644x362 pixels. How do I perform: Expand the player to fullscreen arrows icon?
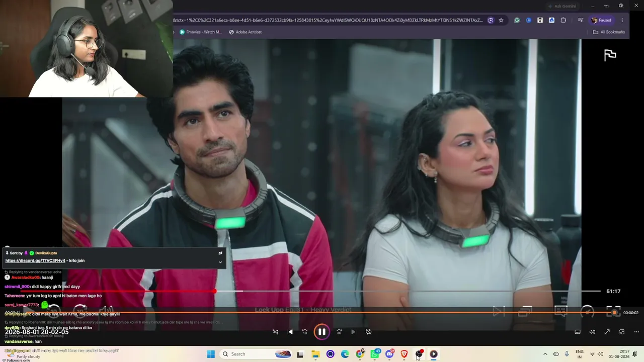tap(607, 332)
